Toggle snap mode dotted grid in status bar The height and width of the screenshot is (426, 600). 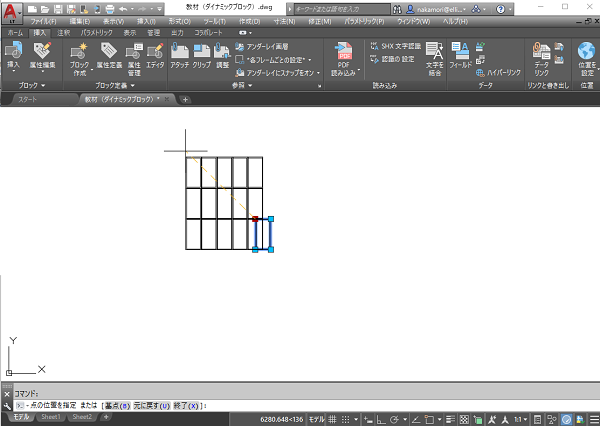tap(345, 419)
